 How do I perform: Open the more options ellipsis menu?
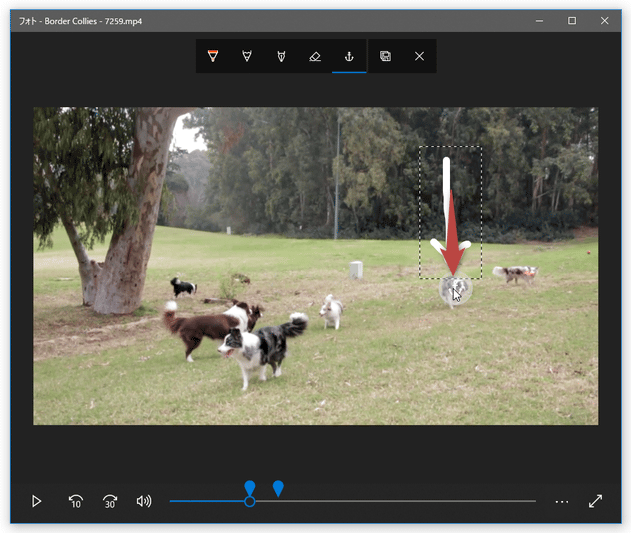(562, 501)
